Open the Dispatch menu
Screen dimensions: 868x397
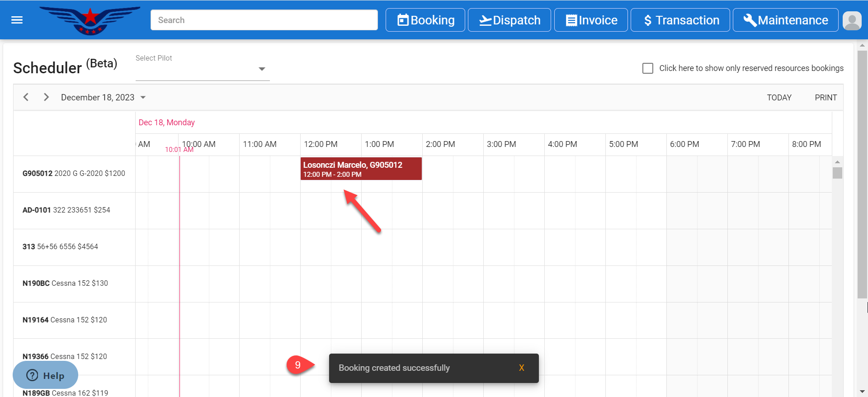point(509,20)
